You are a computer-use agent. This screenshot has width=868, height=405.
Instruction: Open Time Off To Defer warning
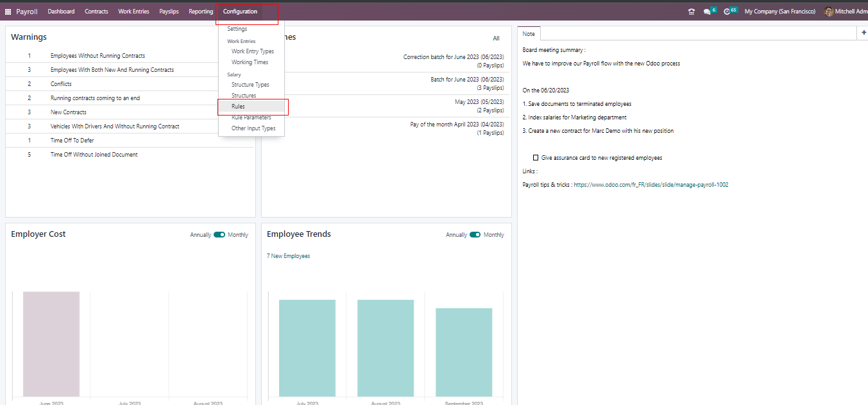(72, 141)
